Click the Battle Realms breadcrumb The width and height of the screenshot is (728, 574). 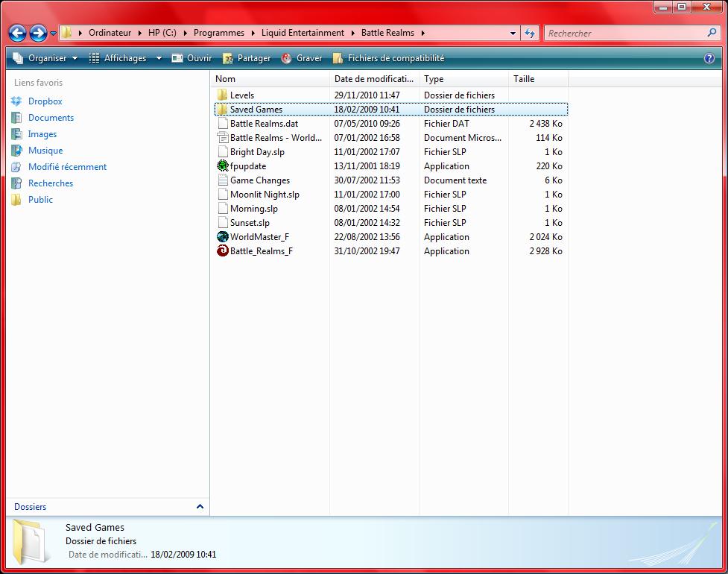(x=387, y=33)
